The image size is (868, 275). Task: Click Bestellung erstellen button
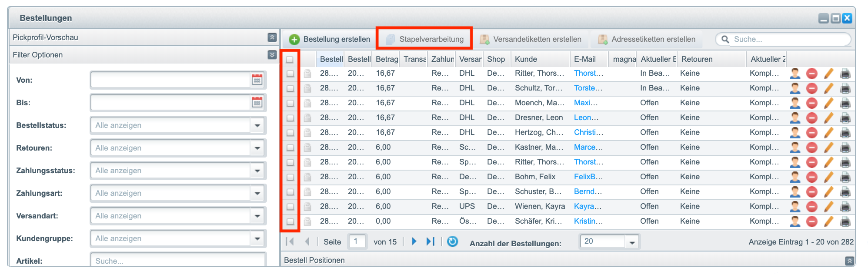330,39
